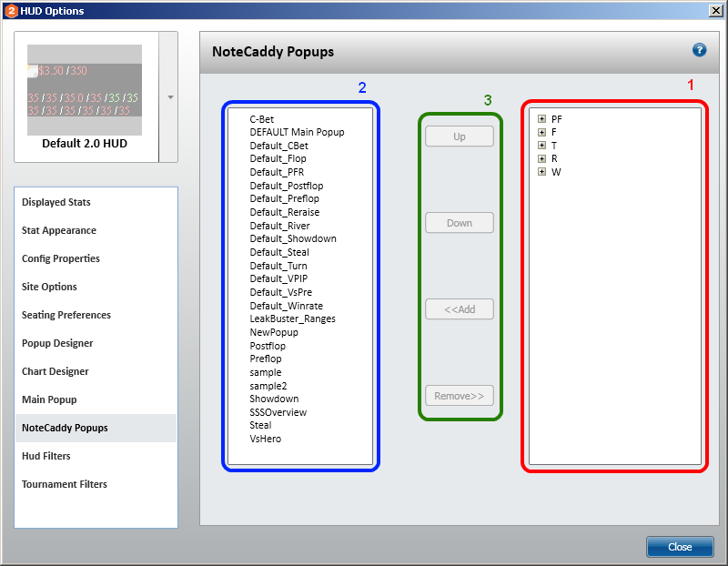The width and height of the screenshot is (728, 566).
Task: Switch to Popup Designer
Action: [96, 343]
